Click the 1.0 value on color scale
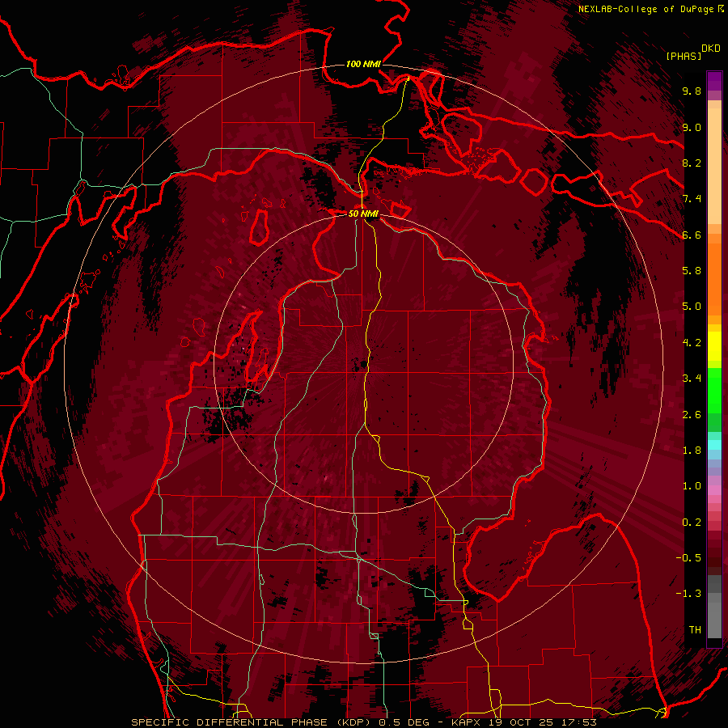The image size is (728, 728). 692,486
